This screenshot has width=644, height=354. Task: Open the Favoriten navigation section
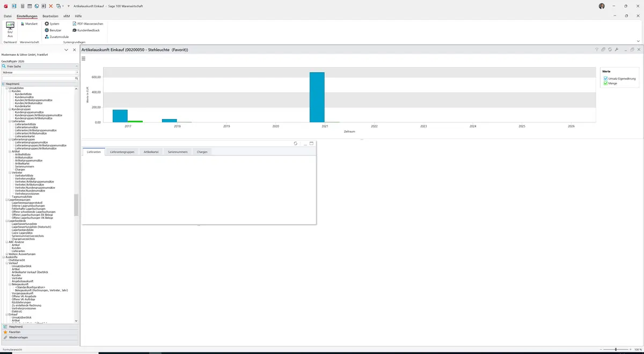(40, 332)
